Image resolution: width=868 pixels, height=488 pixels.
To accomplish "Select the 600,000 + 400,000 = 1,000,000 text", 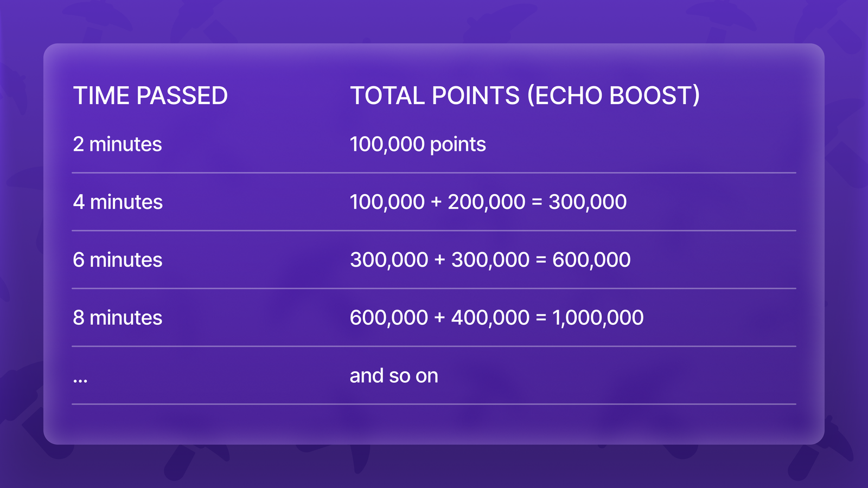I will tap(497, 318).
